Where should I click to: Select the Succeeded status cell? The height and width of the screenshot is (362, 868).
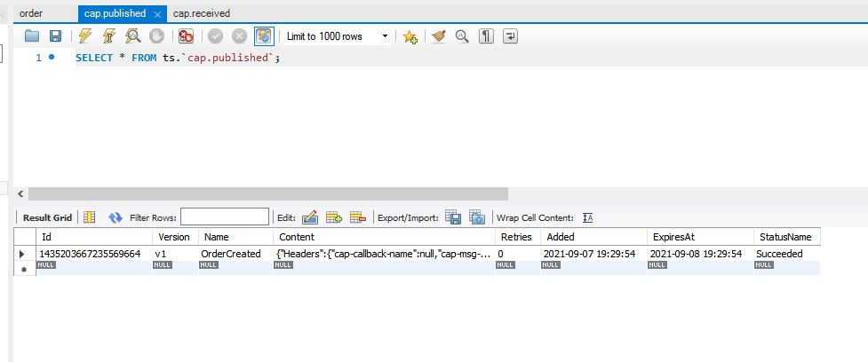pyautogui.click(x=786, y=254)
